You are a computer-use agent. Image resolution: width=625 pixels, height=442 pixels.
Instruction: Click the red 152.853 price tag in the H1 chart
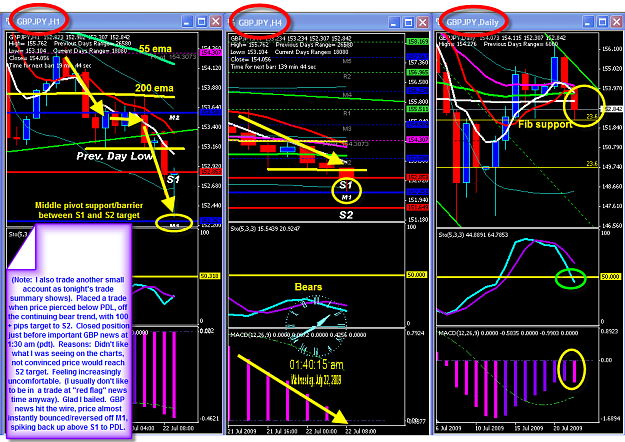point(211,172)
